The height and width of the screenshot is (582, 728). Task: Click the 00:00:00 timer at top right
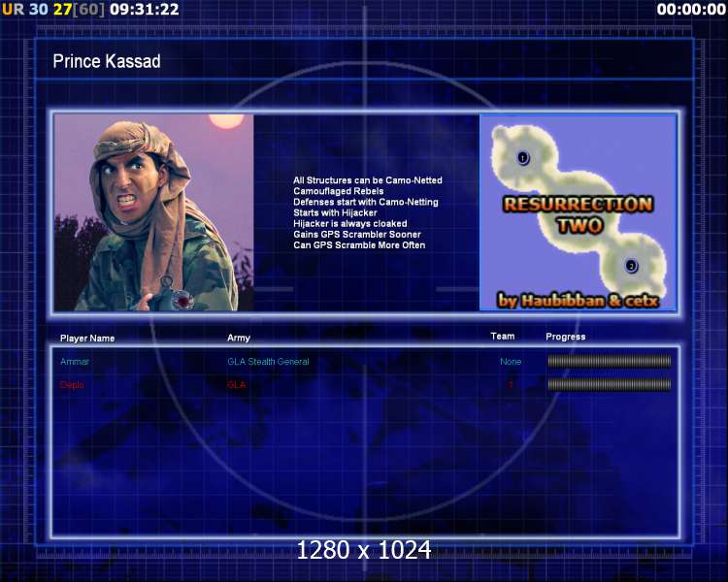[691, 10]
